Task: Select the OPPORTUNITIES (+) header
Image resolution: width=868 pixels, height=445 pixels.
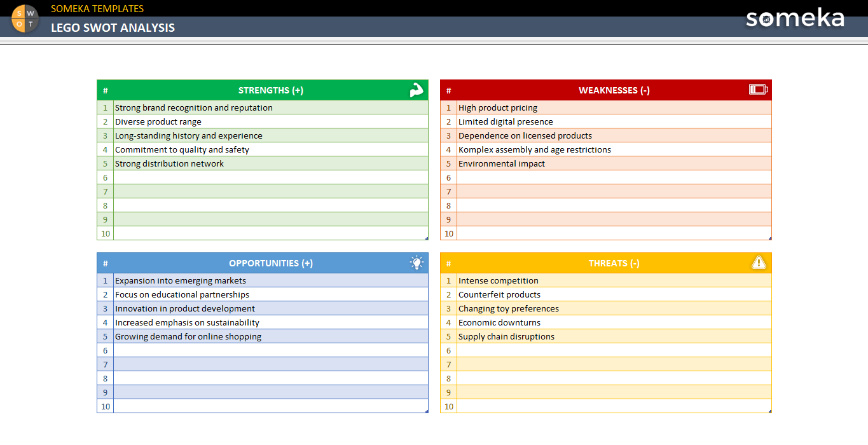Action: pyautogui.click(x=271, y=263)
